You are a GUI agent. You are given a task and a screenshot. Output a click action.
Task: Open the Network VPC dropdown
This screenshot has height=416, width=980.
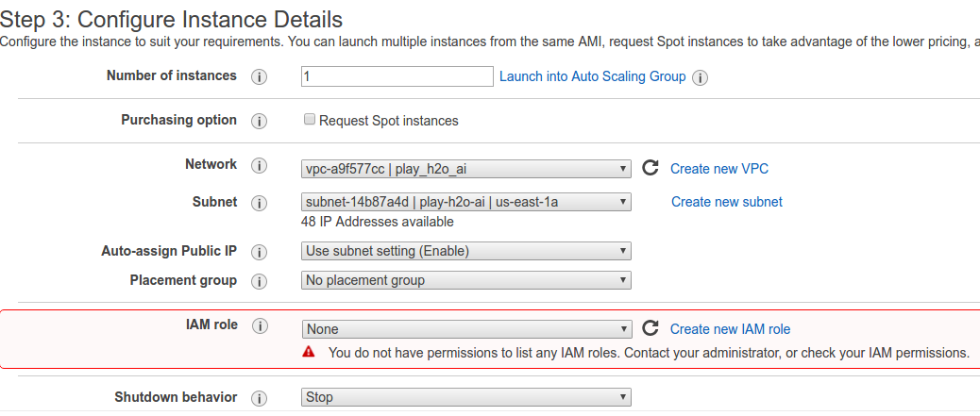466,169
